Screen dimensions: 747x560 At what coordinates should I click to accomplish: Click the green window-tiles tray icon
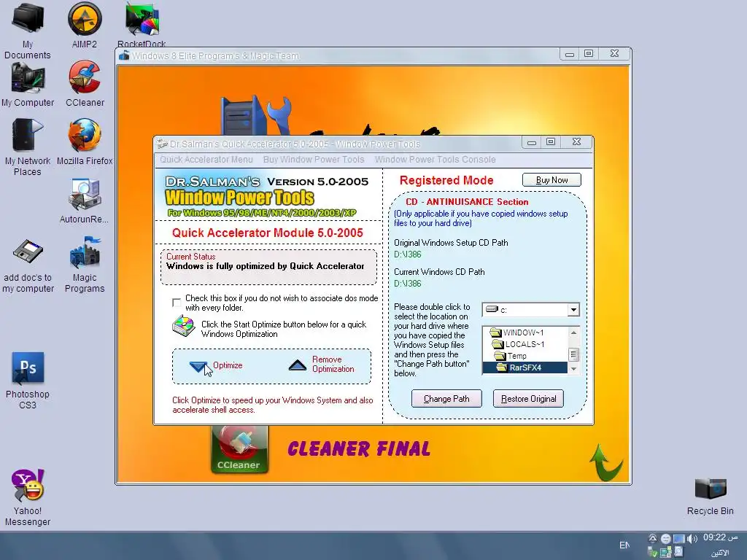pos(665,553)
